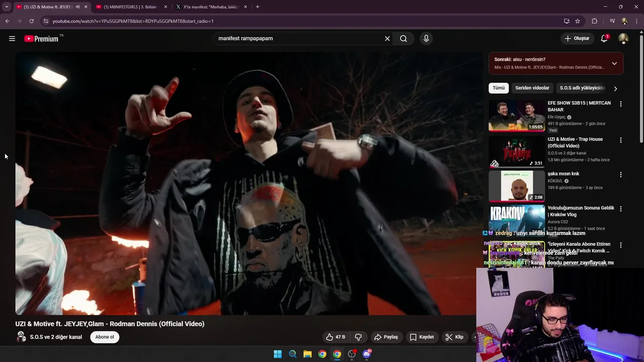This screenshot has width=644, height=362.
Task: Click Paylaş share button
Action: click(x=386, y=337)
